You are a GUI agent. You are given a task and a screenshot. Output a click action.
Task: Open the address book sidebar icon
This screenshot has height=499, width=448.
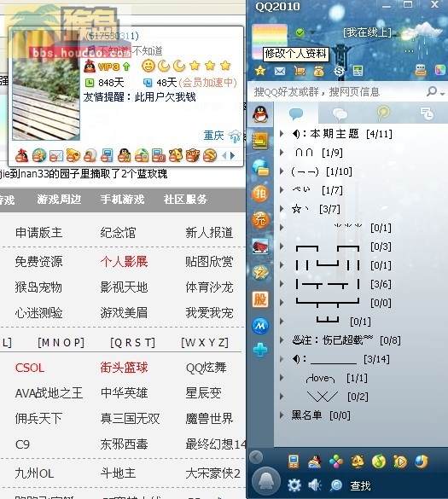pyautogui.click(x=260, y=141)
